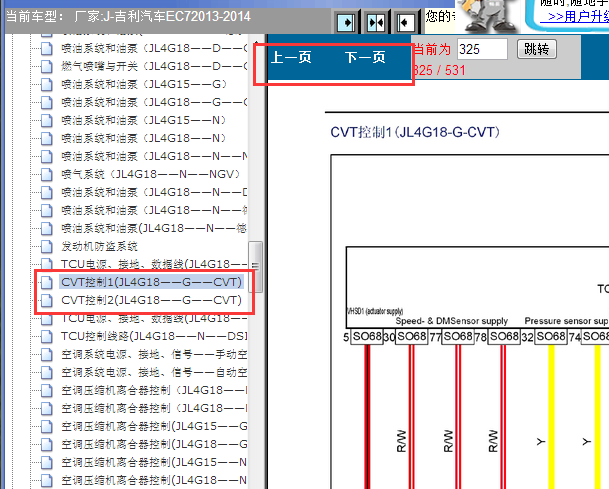Open 空调压缩机离合器控制(JL4G18——N entry

point(154,480)
